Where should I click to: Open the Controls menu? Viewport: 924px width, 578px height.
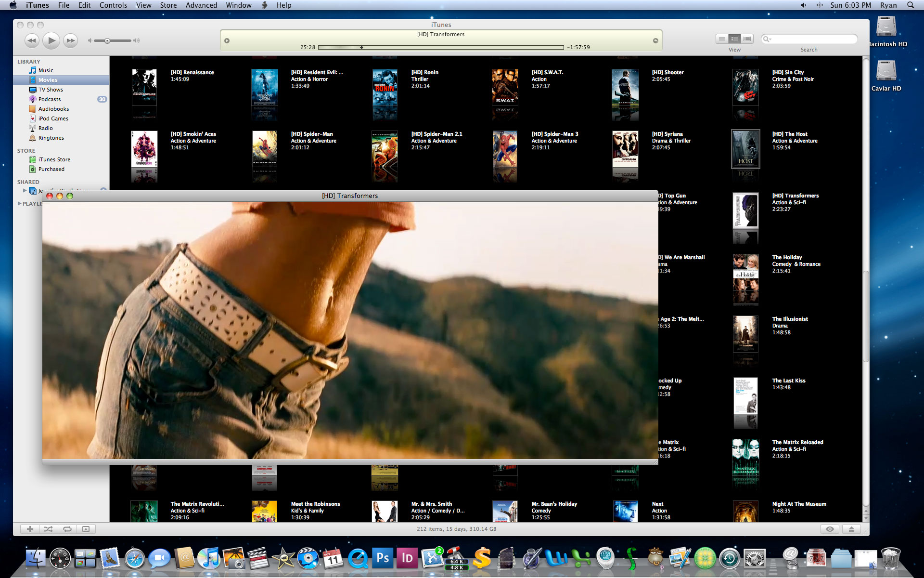pos(113,5)
